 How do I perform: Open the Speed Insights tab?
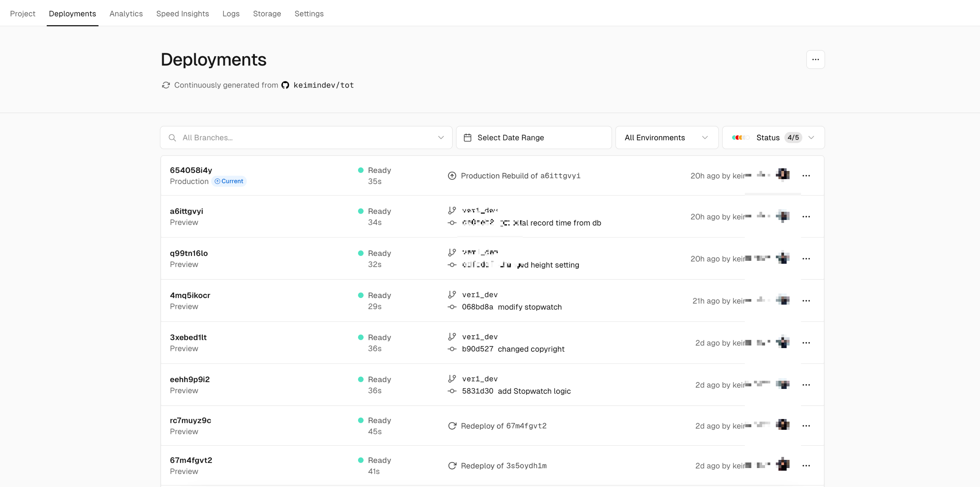click(182, 14)
